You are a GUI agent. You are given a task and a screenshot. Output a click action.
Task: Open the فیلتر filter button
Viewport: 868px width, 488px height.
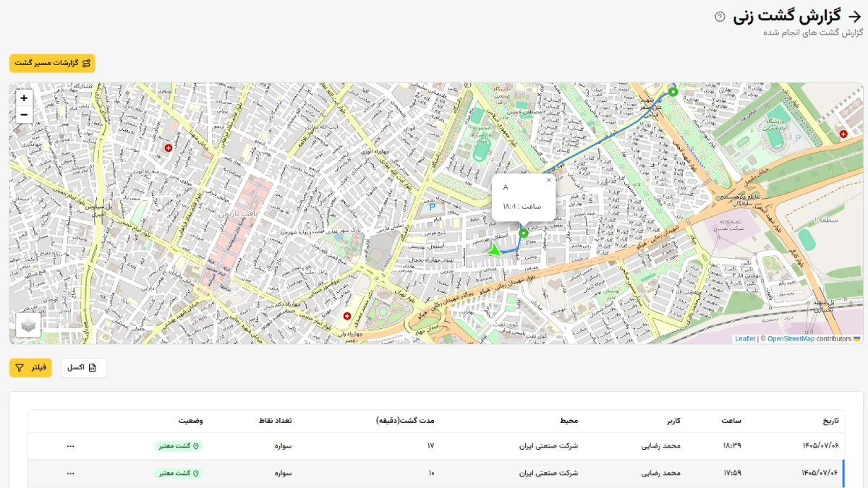pyautogui.click(x=30, y=368)
